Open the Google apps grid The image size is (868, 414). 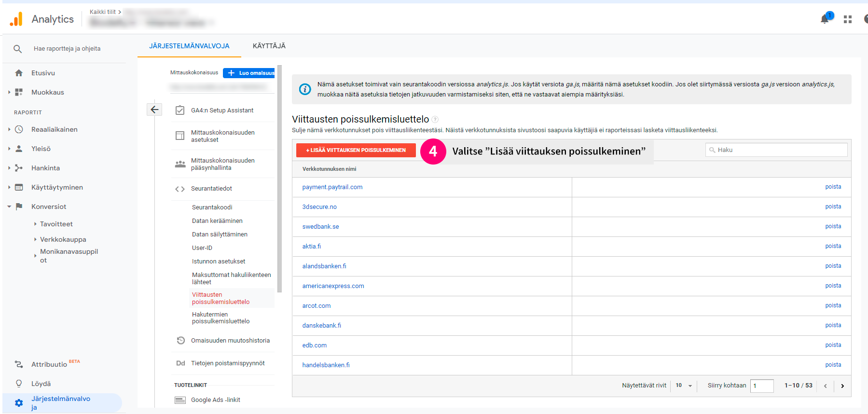[848, 19]
